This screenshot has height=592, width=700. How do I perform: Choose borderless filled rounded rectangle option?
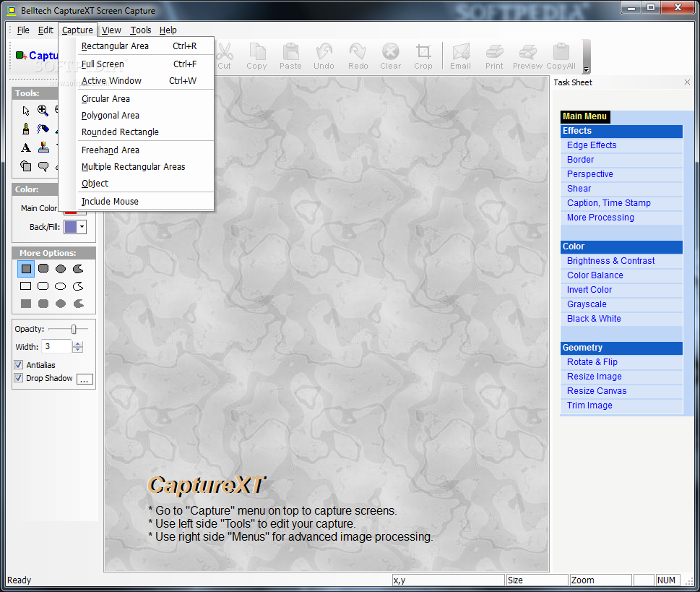(43, 304)
